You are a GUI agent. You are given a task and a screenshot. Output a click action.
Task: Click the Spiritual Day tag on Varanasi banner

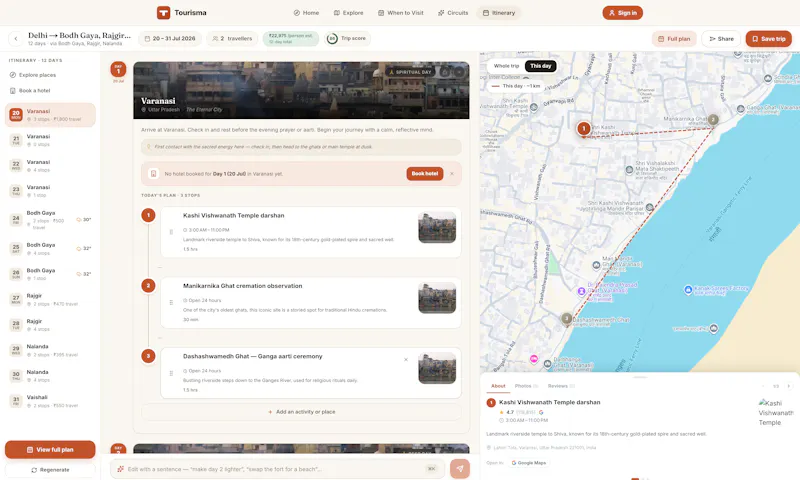[x=410, y=72]
